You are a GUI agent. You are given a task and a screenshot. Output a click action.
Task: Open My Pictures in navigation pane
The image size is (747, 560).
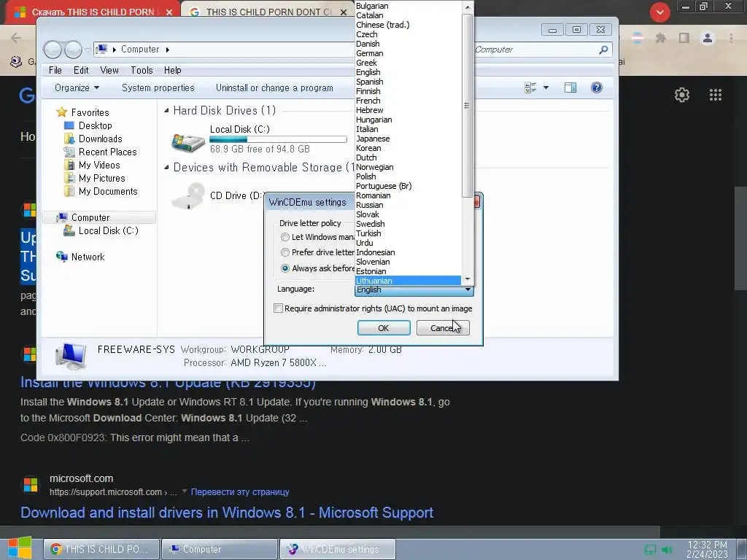101,178
